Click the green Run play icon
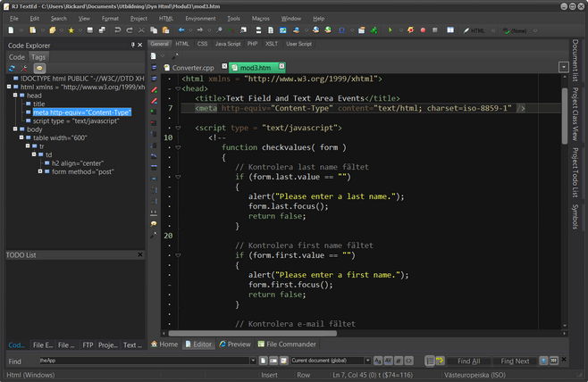Screen dimensions: 588x382 390,30
